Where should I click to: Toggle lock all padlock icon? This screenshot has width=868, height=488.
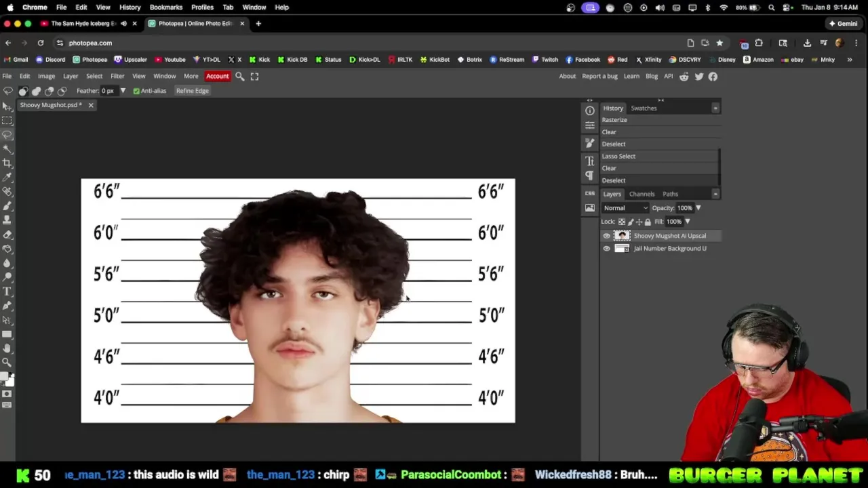pyautogui.click(x=648, y=222)
